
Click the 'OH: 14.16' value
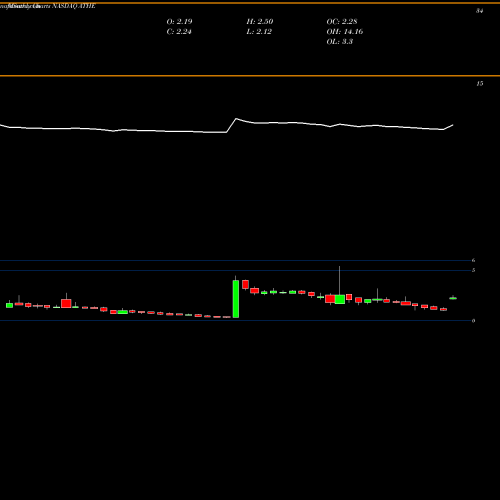pos(345,31)
